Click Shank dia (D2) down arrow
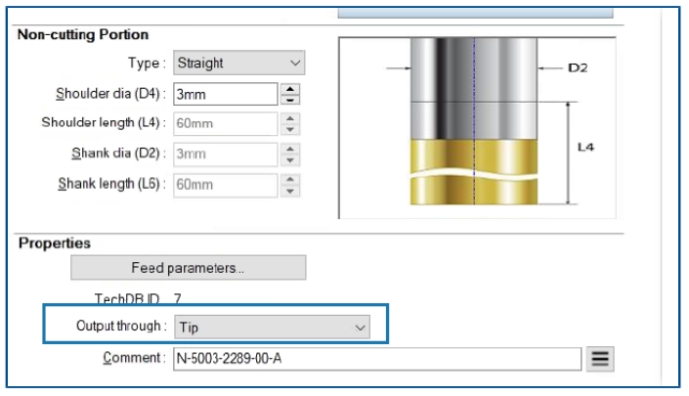 [290, 160]
